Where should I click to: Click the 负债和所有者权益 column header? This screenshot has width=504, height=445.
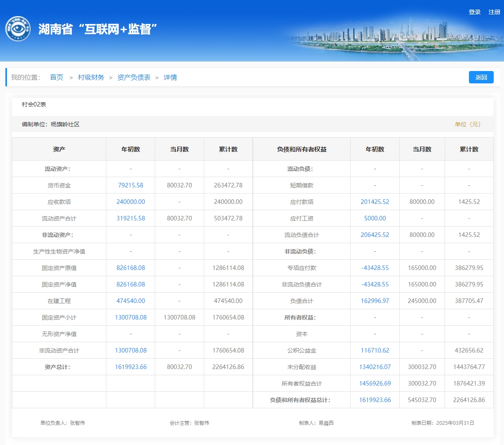[301, 149]
